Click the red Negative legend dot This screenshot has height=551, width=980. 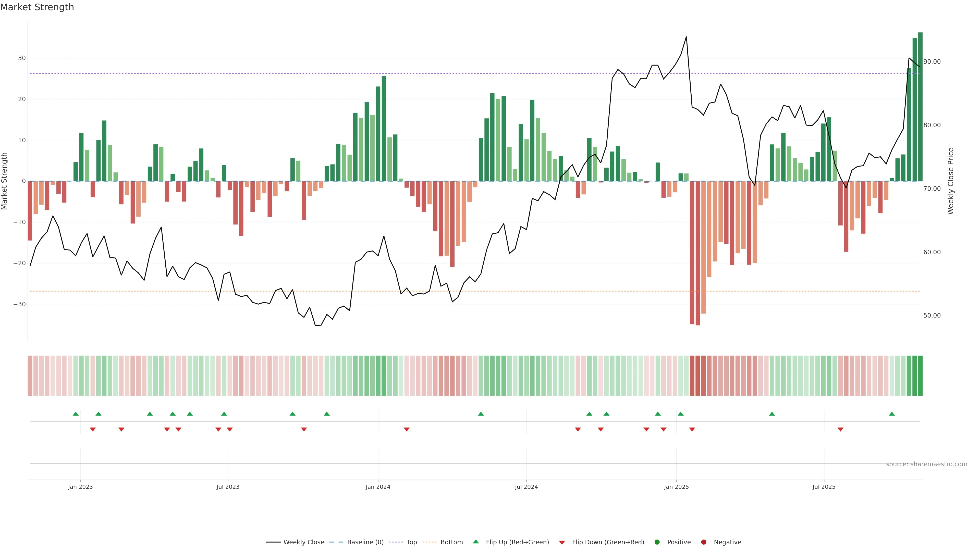point(703,542)
